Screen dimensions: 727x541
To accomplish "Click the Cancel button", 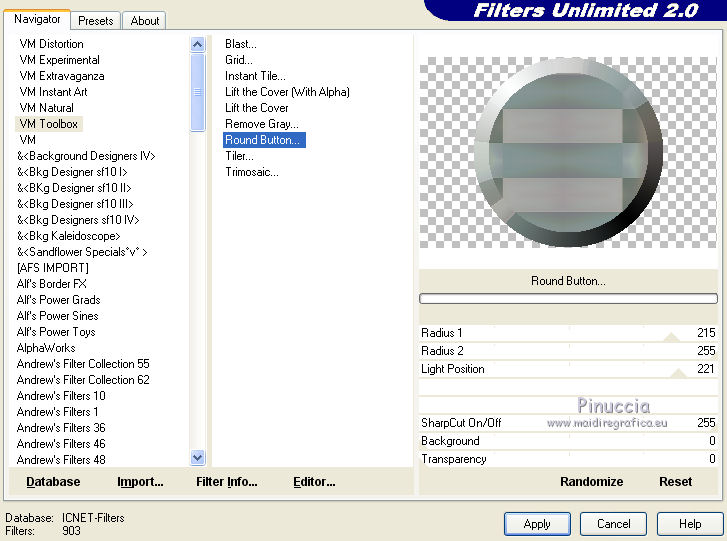I will click(x=613, y=524).
